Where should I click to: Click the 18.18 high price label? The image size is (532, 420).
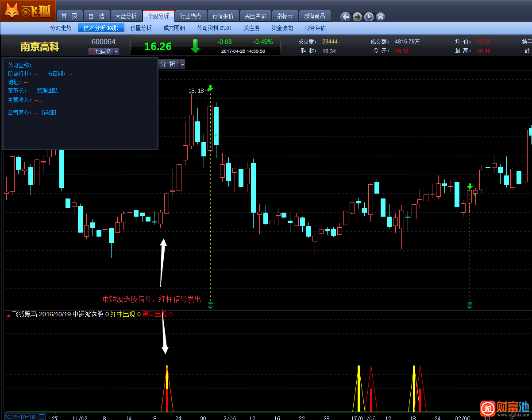click(x=196, y=90)
